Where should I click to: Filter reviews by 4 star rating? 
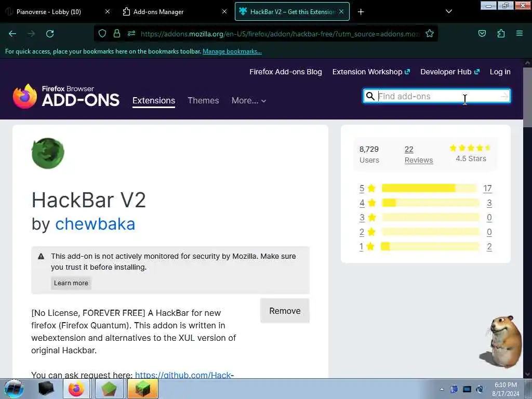pyautogui.click(x=367, y=203)
